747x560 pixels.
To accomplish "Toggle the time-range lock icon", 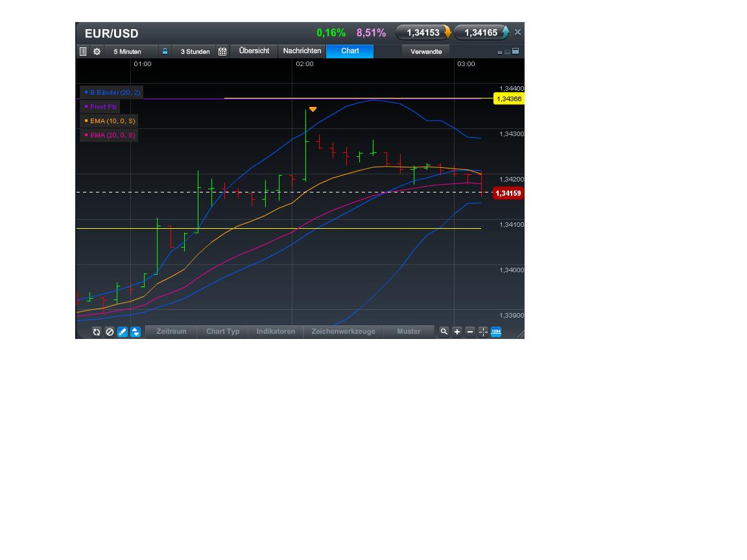I will [x=165, y=51].
